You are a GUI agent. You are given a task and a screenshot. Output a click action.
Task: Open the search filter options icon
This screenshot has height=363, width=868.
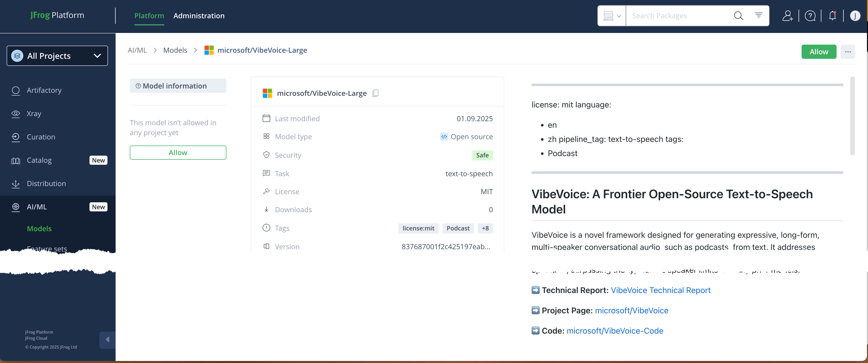point(758,15)
